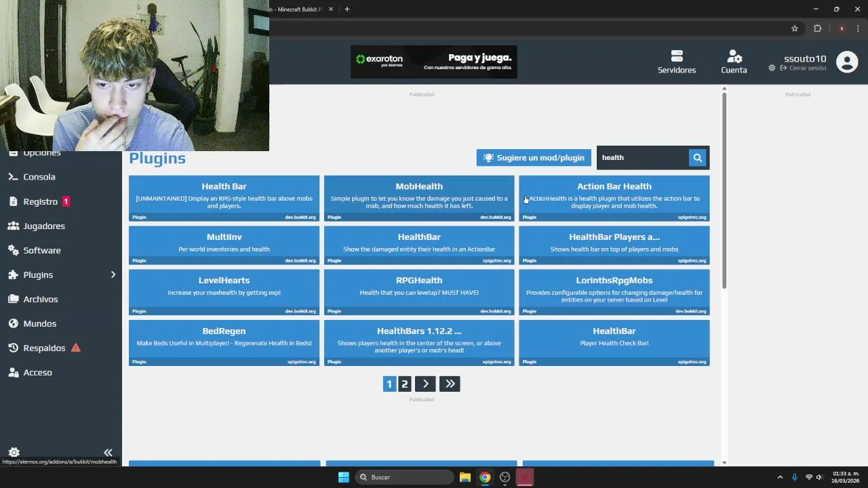Viewport: 868px width, 488px height.
Task: Select page 1 of results
Action: click(389, 384)
